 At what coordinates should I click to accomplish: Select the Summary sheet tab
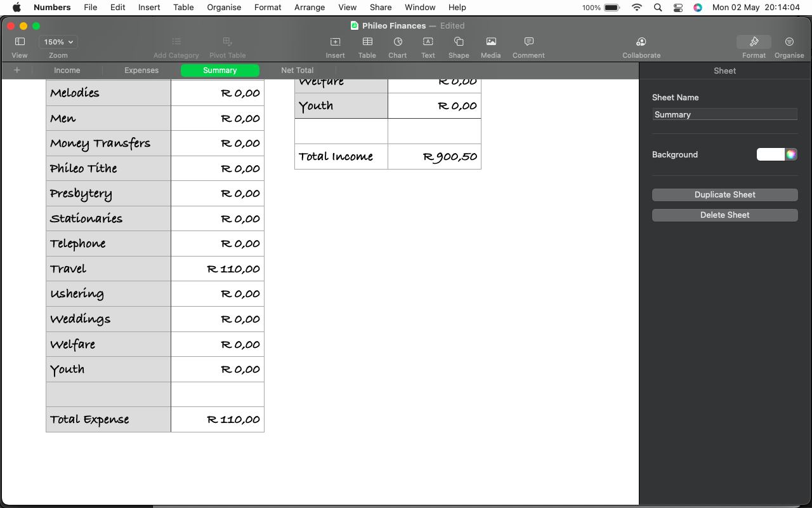click(220, 70)
